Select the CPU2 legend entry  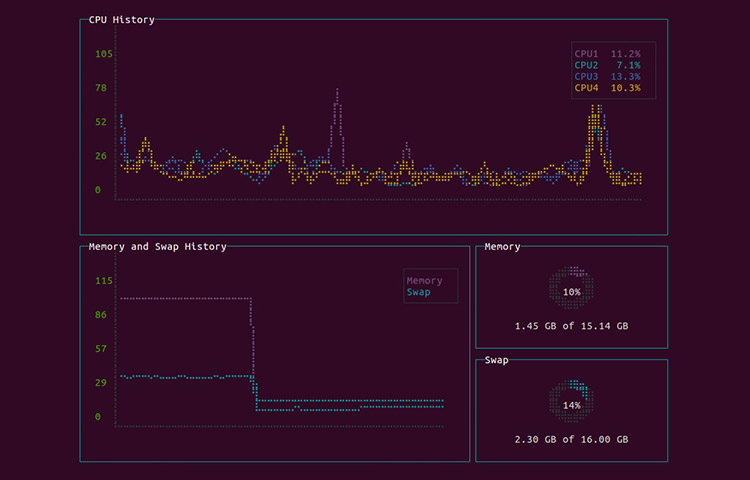pos(607,65)
